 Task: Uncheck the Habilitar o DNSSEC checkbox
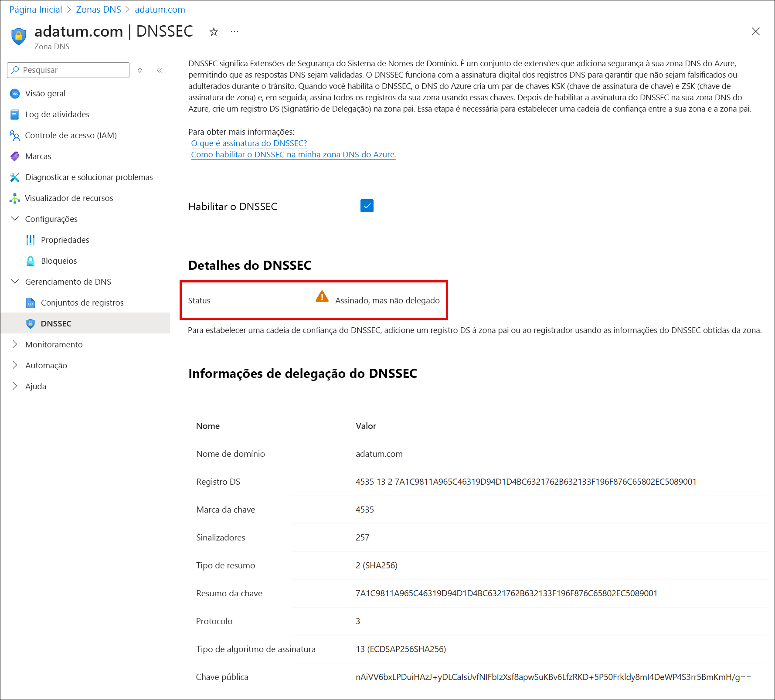tap(367, 206)
